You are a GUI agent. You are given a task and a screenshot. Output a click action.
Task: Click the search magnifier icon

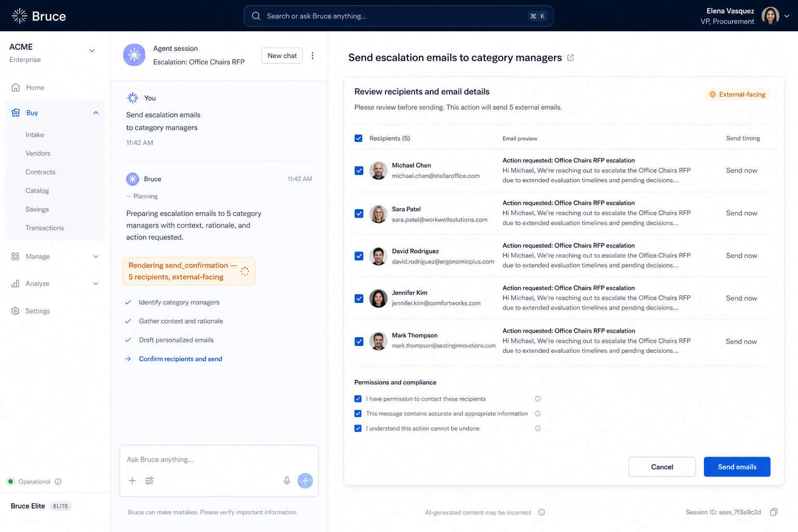click(x=256, y=16)
